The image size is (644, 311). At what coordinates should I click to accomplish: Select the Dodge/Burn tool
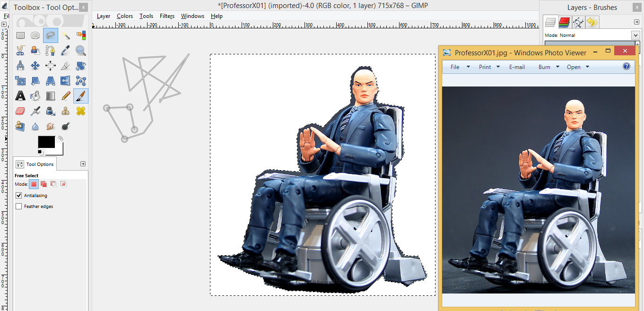tap(66, 126)
